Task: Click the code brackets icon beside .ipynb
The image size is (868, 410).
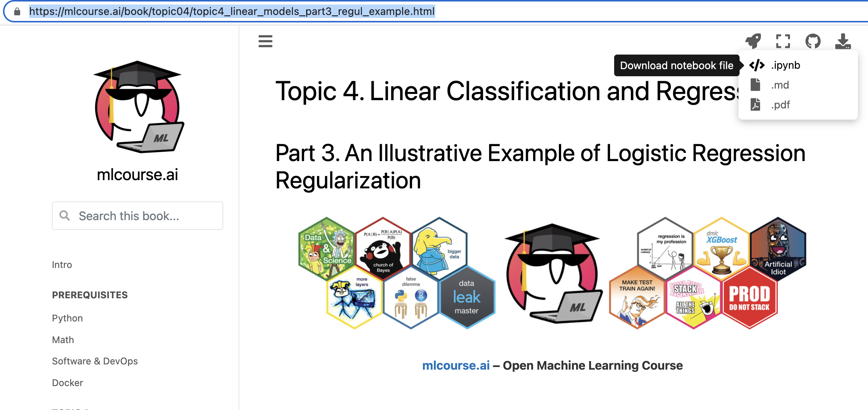Action: (757, 65)
